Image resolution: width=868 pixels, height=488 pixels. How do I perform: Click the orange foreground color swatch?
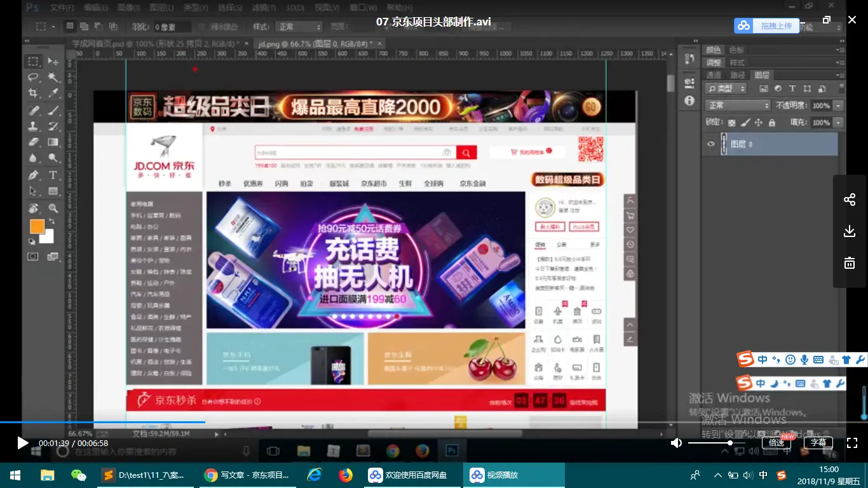pos(37,226)
